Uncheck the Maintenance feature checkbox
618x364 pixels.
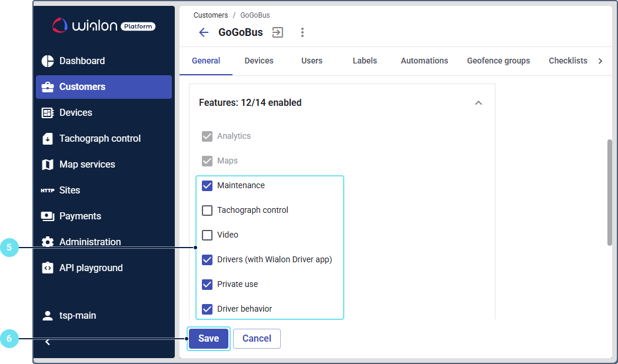click(207, 186)
